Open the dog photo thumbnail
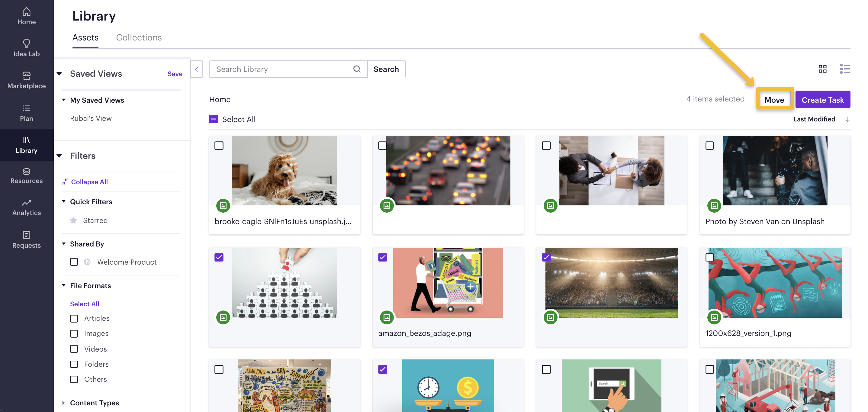This screenshot has width=868, height=412. [x=284, y=170]
